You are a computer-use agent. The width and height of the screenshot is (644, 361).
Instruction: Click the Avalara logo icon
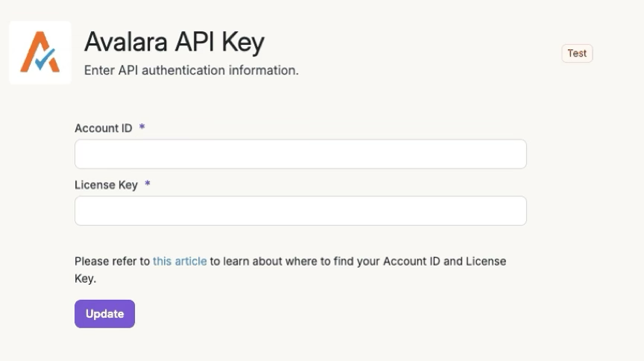40,52
